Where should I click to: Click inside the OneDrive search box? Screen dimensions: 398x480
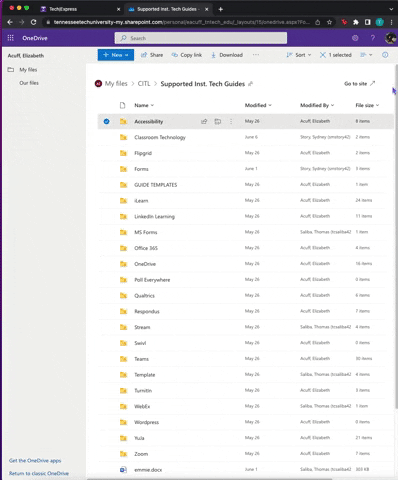coord(201,38)
